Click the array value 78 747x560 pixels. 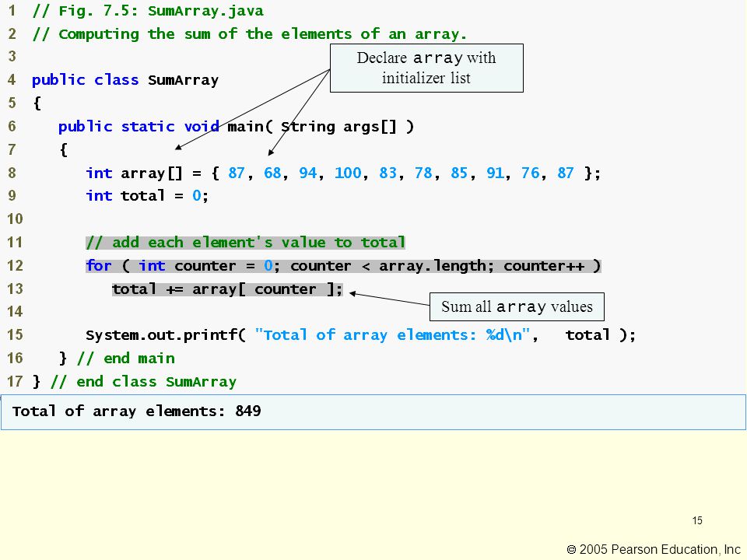point(423,173)
